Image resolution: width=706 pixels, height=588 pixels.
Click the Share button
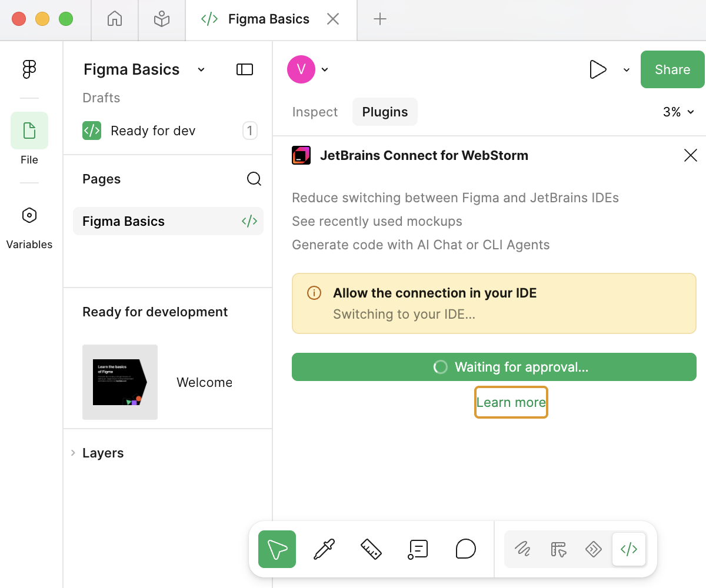click(x=672, y=69)
